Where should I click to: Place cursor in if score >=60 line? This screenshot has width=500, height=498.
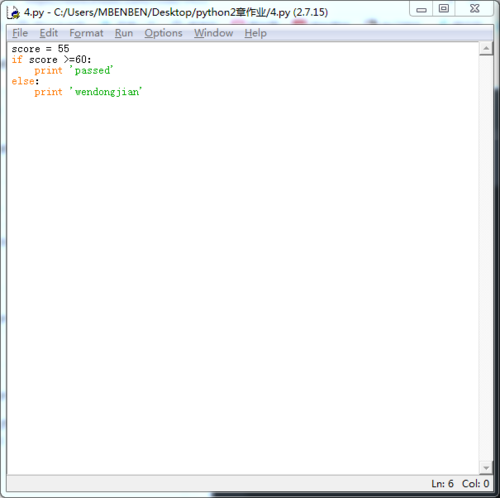click(x=51, y=60)
